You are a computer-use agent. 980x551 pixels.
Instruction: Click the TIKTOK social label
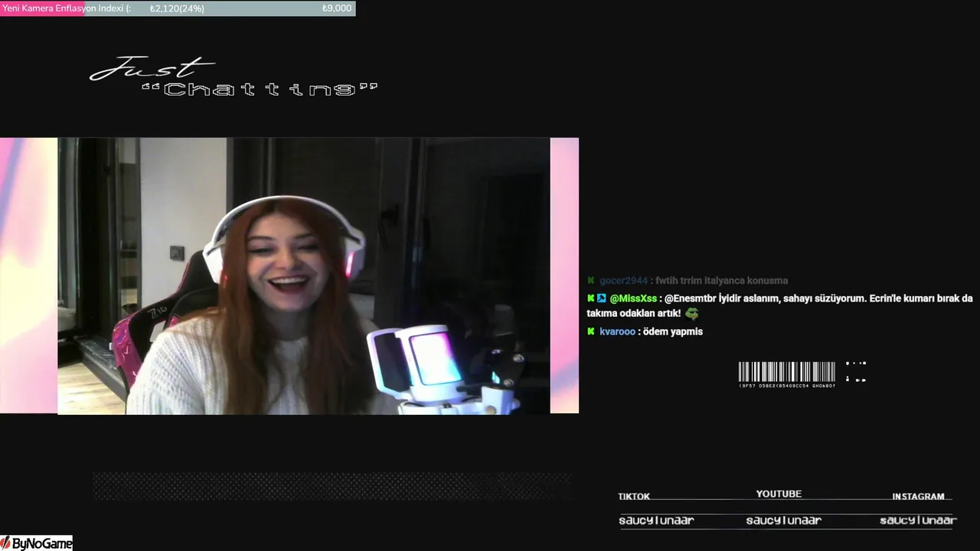point(634,497)
